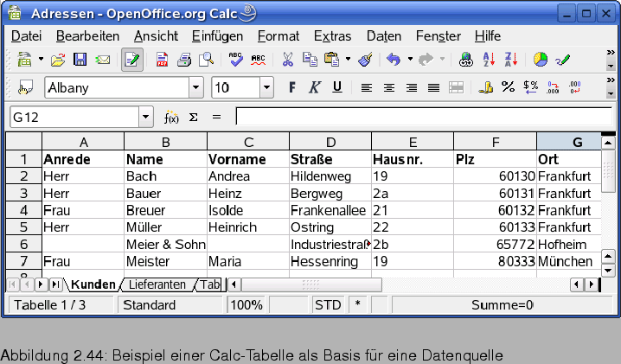Viewport: 621px width, 364px height.
Task: Add decimal place icon
Action: click(x=553, y=87)
